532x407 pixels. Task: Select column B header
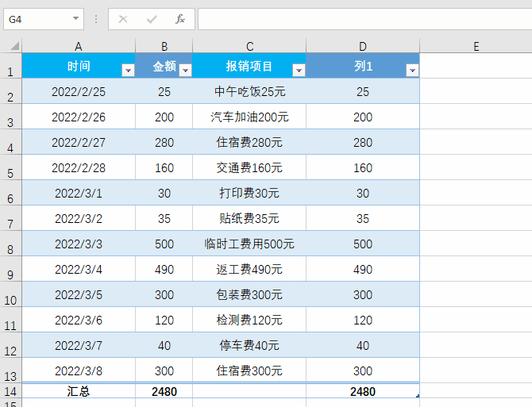click(164, 46)
